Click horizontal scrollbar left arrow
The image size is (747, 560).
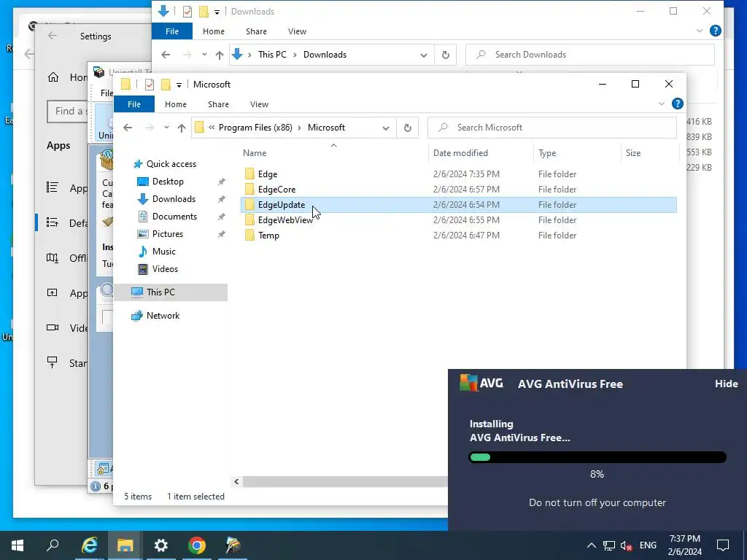coord(236,482)
